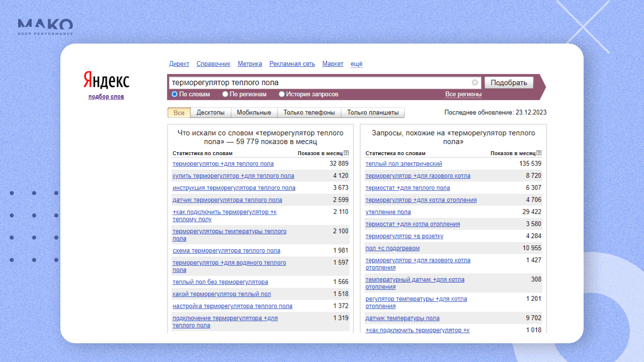This screenshot has height=362, width=644.
Task: Open the 'теплый пол электрический' query link
Action: (404, 164)
